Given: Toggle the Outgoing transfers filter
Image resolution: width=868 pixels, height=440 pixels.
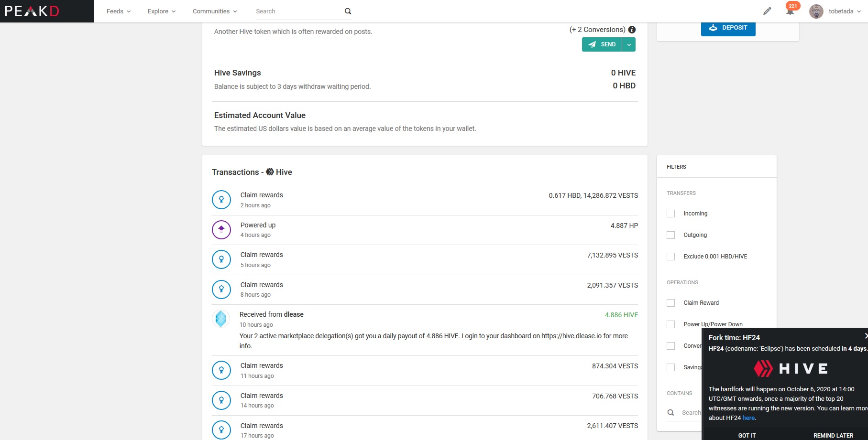Looking at the screenshot, I should coord(671,235).
